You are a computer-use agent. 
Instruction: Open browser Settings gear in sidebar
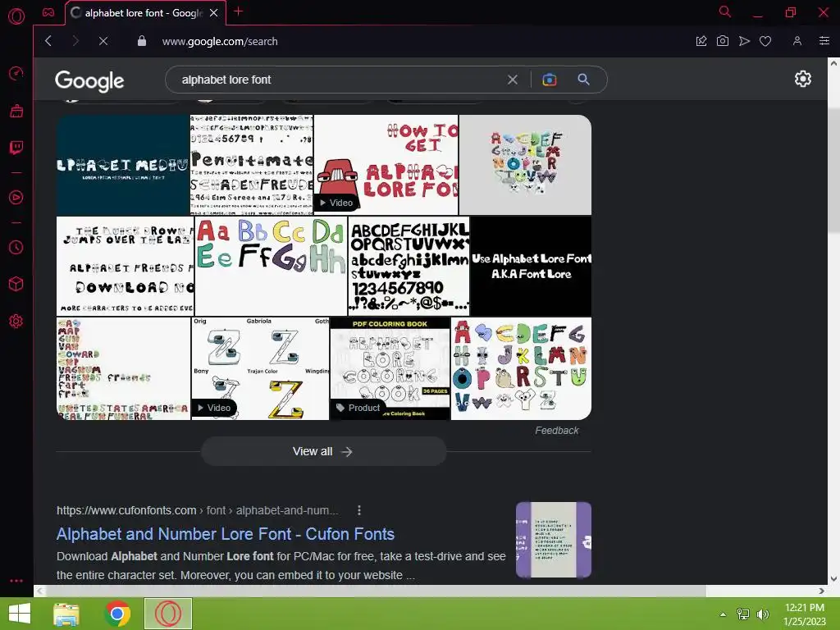16,321
